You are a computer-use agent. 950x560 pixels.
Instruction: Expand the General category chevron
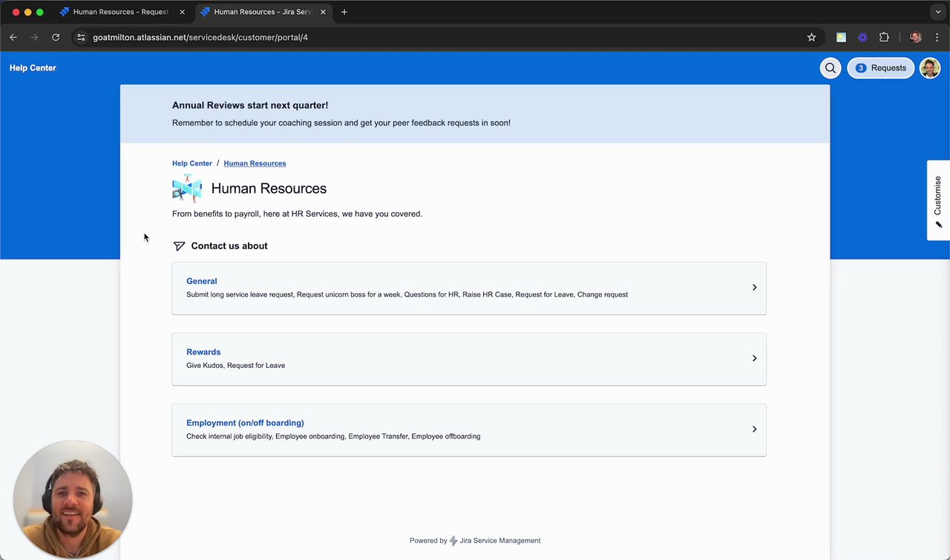754,288
